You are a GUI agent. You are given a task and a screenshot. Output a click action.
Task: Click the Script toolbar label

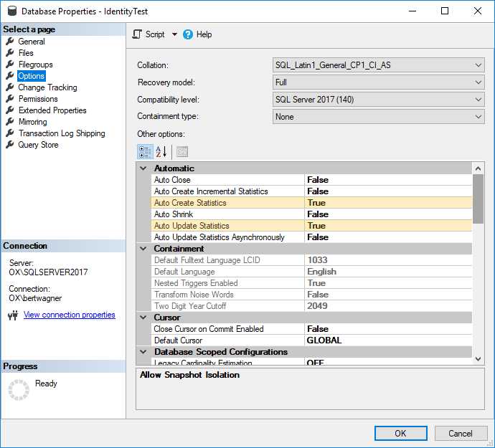tap(155, 34)
